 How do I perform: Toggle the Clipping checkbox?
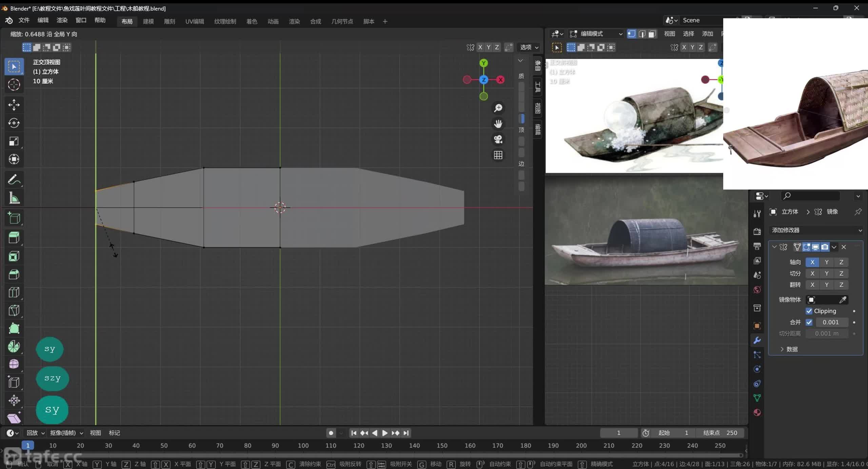pyautogui.click(x=809, y=311)
